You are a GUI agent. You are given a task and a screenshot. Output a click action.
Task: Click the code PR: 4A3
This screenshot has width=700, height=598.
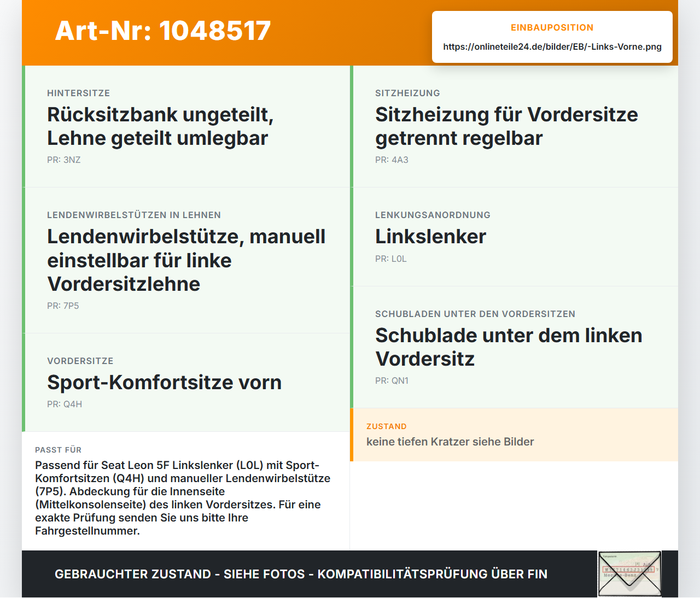click(392, 160)
